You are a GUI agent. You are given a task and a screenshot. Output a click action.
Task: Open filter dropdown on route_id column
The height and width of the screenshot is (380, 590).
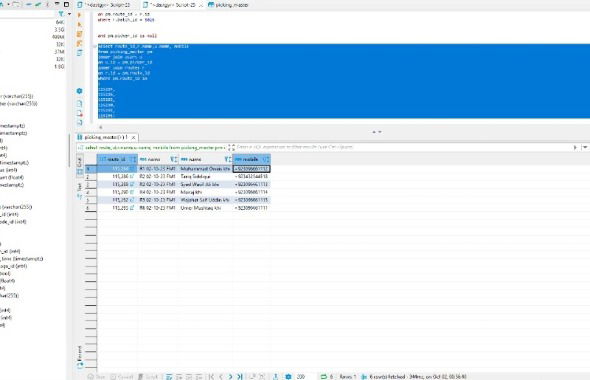[x=133, y=159]
